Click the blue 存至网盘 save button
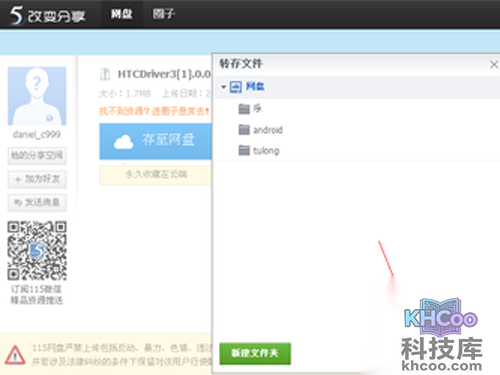The width and height of the screenshot is (500, 375). (155, 141)
